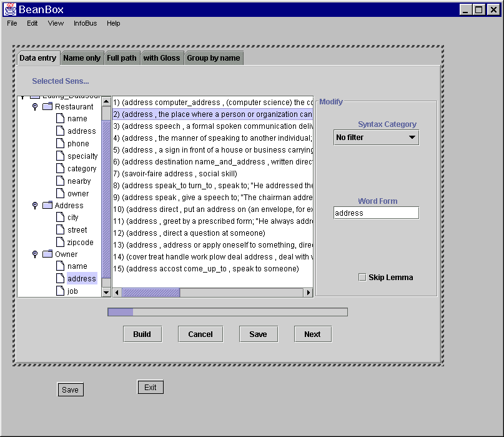
Task: Click the Word Form text field
Action: pos(376,213)
